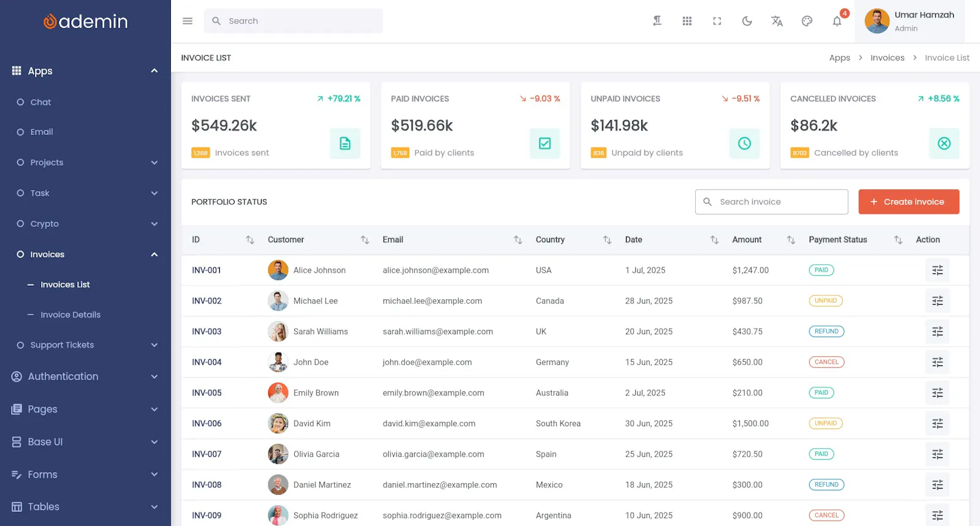This screenshot has height=526, width=980.
Task: Open the apps grid icon in top bar
Action: coord(687,21)
